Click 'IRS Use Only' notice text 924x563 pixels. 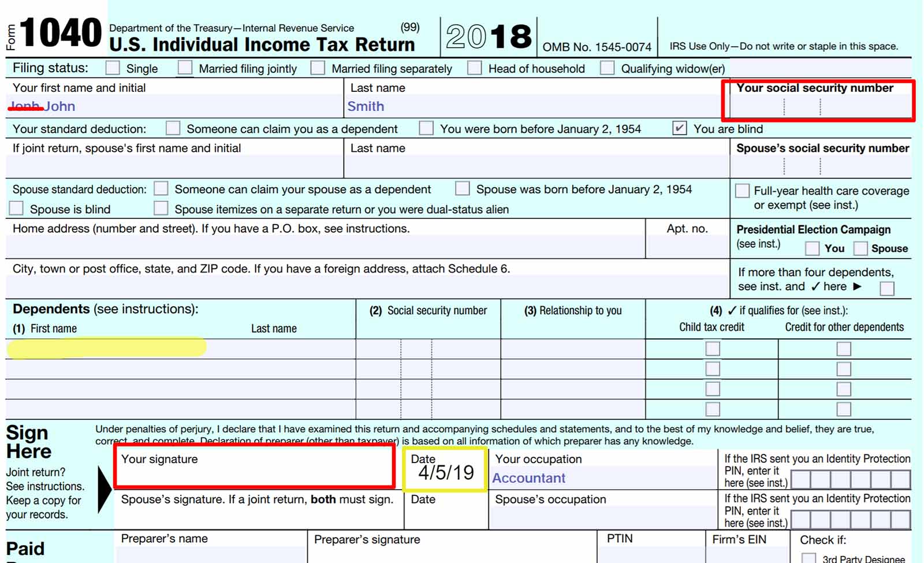[x=784, y=46]
